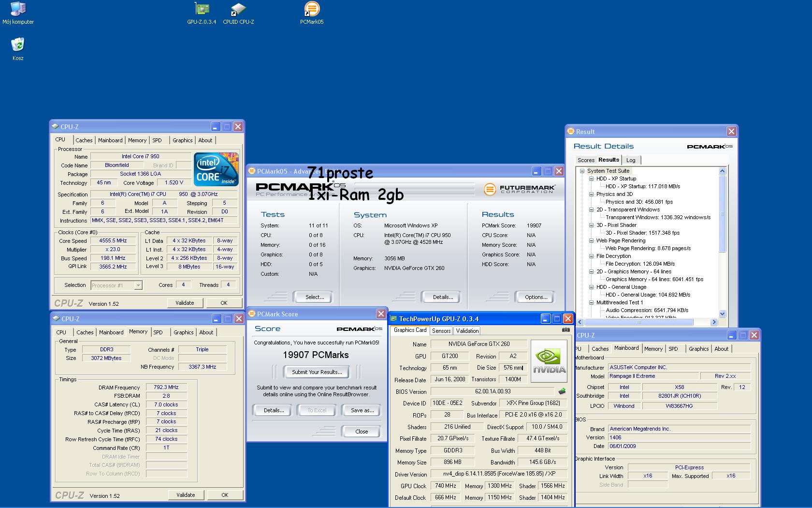The height and width of the screenshot is (508, 812).
Task: Click Close button in PCMark Score dialog
Action: tap(362, 432)
